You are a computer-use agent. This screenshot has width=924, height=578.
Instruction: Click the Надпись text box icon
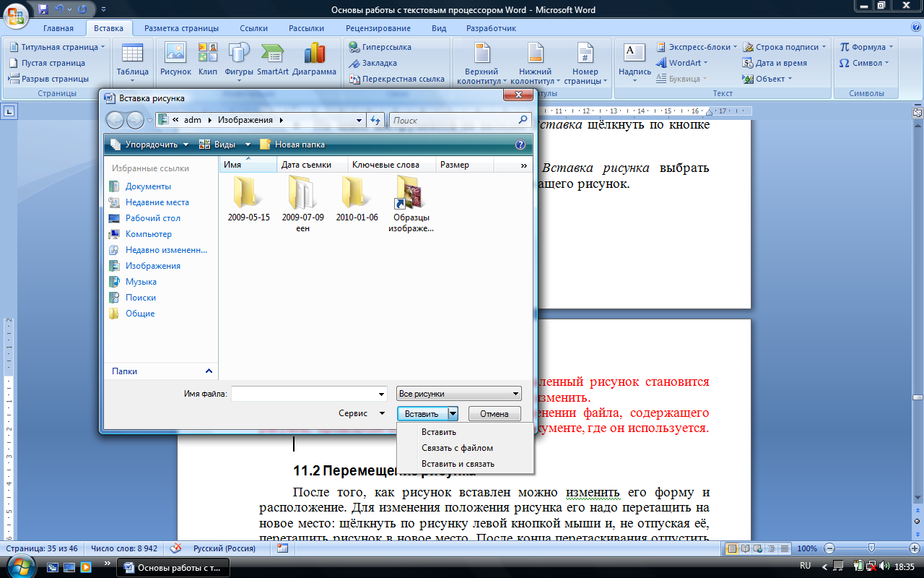(x=635, y=61)
